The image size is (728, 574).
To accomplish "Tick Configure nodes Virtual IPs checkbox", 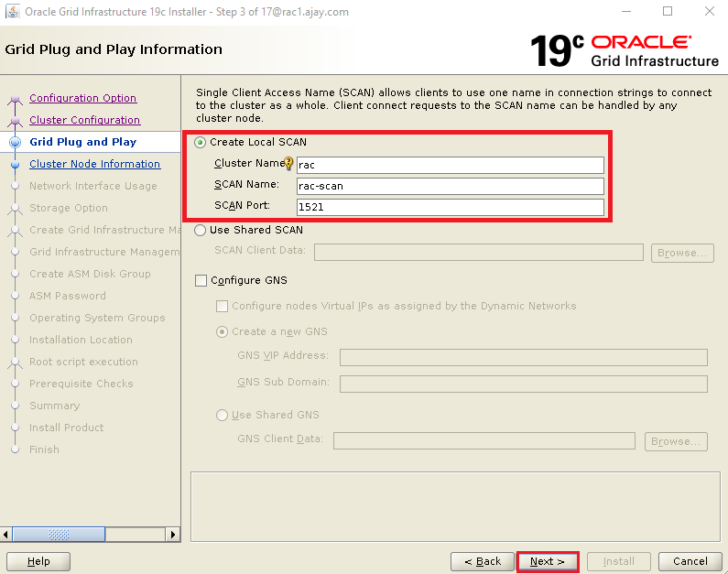I will click(x=223, y=307).
